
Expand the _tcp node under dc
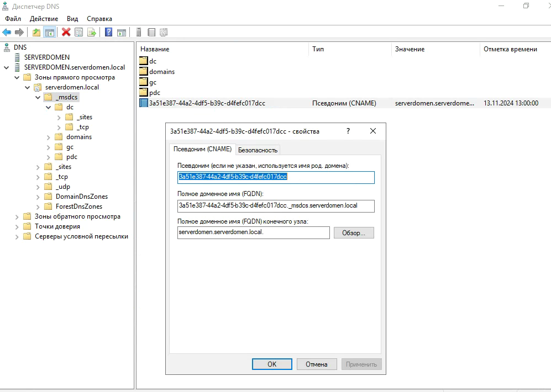[59, 128]
